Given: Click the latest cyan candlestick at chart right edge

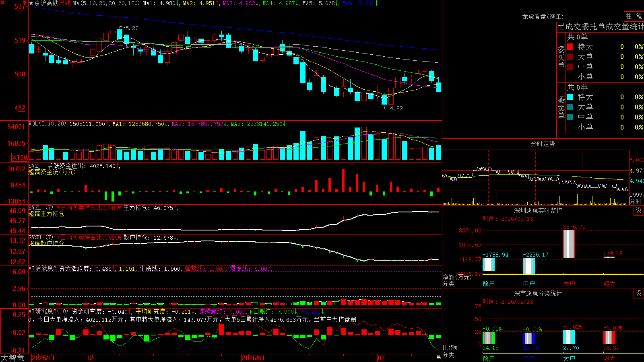Looking at the screenshot, I should tap(438, 87).
